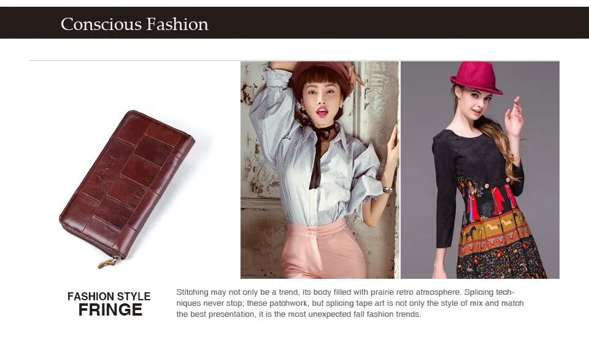589x364 pixels.
Task: Select the black neck scarf tie
Action: click(x=319, y=150)
